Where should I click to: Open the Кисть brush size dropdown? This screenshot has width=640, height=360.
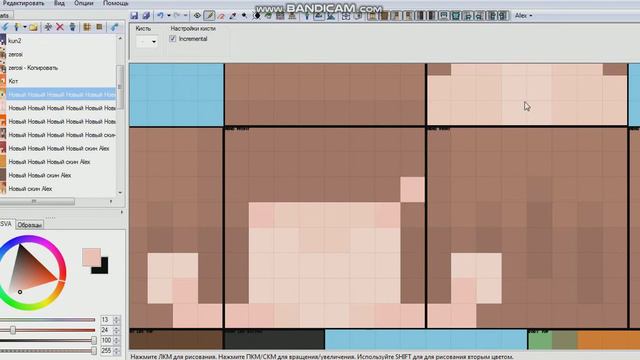pyautogui.click(x=147, y=42)
